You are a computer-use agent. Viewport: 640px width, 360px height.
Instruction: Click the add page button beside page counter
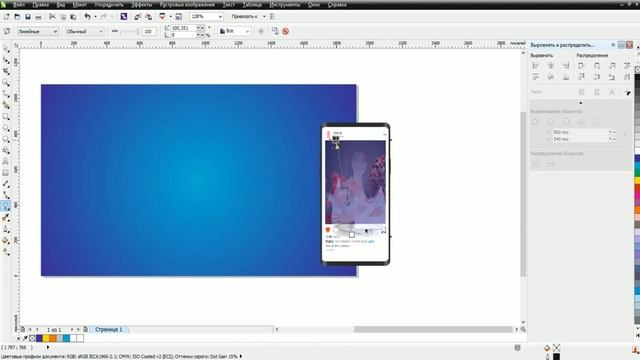pyautogui.click(x=85, y=329)
